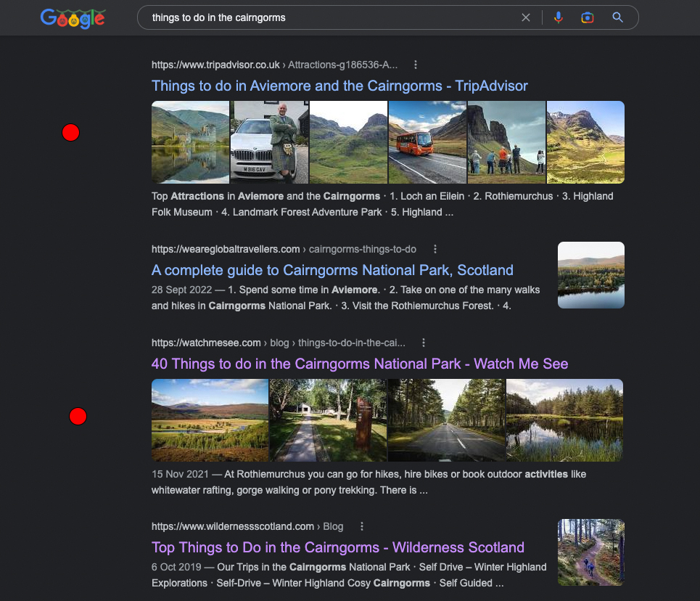Screen dimensions: 700x601
Task: Click the weareglobaltravellers lake thumbnail
Action: (x=590, y=275)
